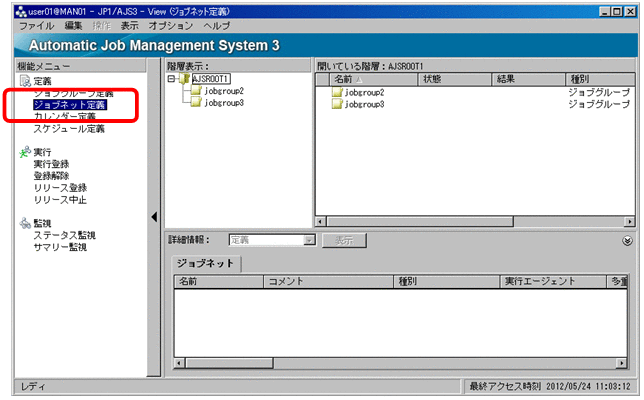Select 実行登録 in function menu

point(51,164)
